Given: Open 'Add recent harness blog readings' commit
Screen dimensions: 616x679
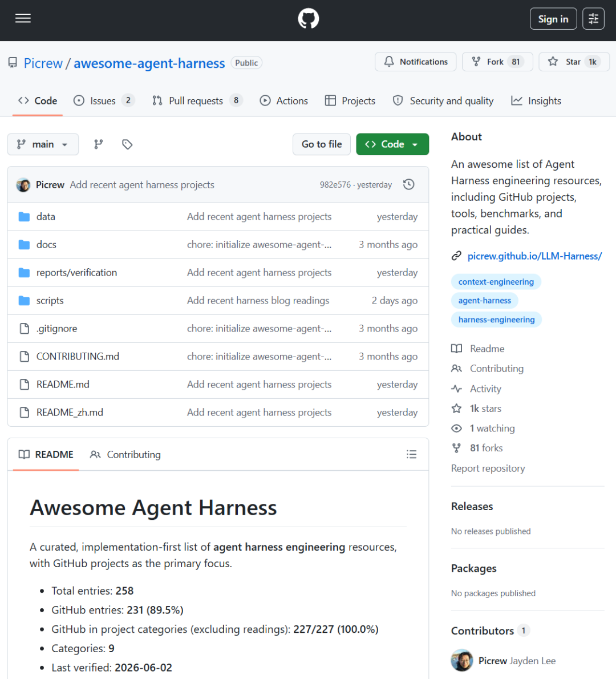Looking at the screenshot, I should (258, 301).
